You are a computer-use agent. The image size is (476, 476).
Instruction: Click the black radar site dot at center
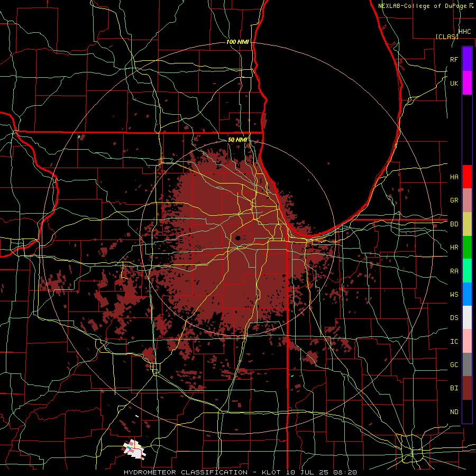pos(237,237)
